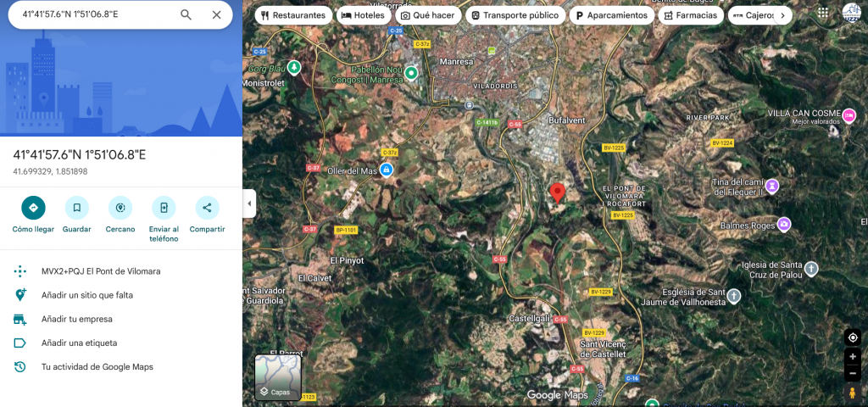868x407 pixels.
Task: Click the coordinates search input field
Action: point(93,14)
